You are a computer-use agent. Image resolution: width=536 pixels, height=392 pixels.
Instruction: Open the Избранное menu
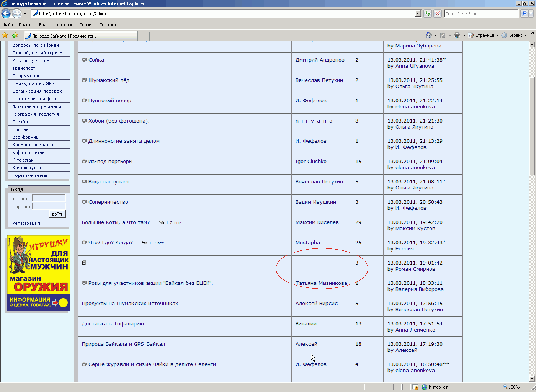tap(63, 25)
